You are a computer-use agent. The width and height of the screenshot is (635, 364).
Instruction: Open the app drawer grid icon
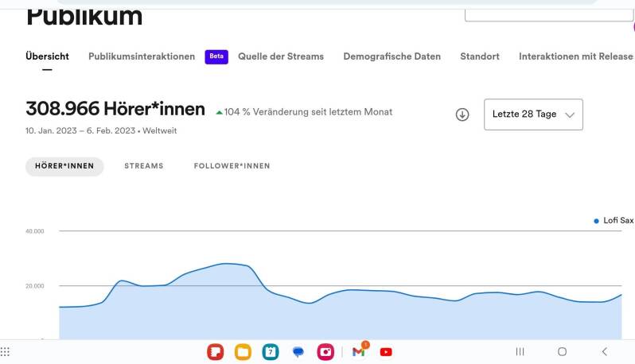[x=6, y=351]
